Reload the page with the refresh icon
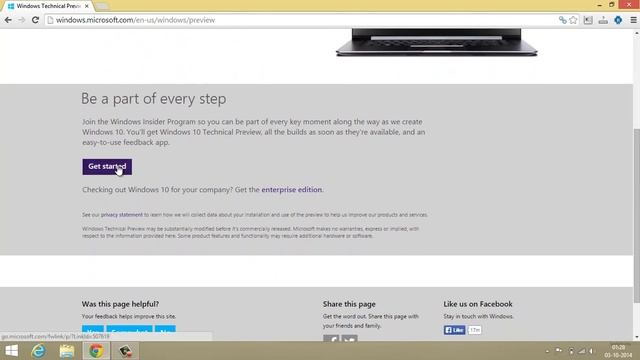Screen dimensions: 640x360 (x=35, y=20)
